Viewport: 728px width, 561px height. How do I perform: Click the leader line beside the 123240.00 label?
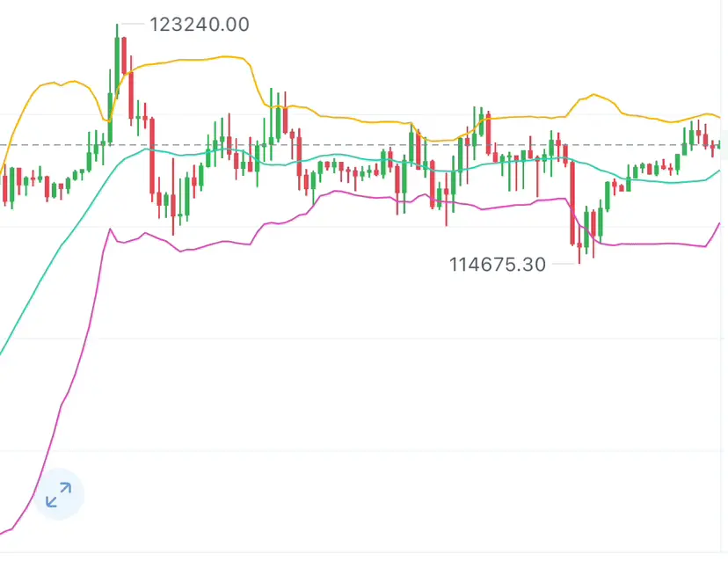(133, 24)
